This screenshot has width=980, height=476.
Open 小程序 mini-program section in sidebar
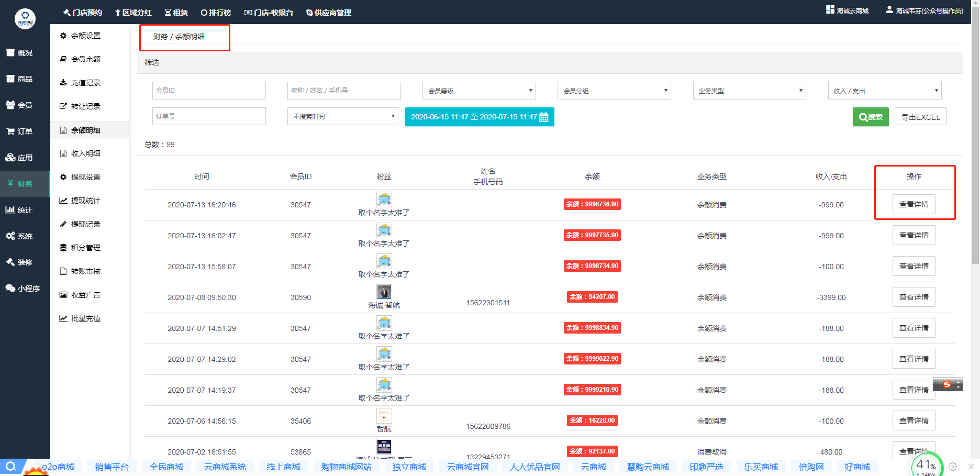click(23, 289)
